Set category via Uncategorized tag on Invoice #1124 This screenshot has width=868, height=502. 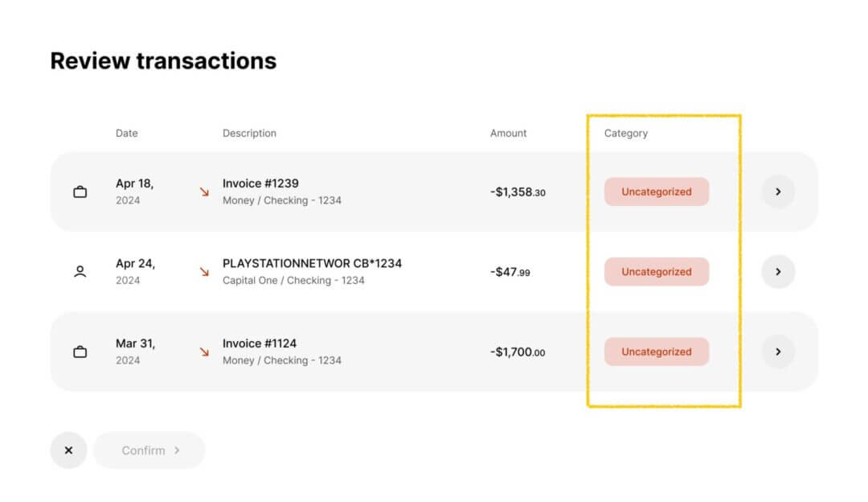point(657,352)
